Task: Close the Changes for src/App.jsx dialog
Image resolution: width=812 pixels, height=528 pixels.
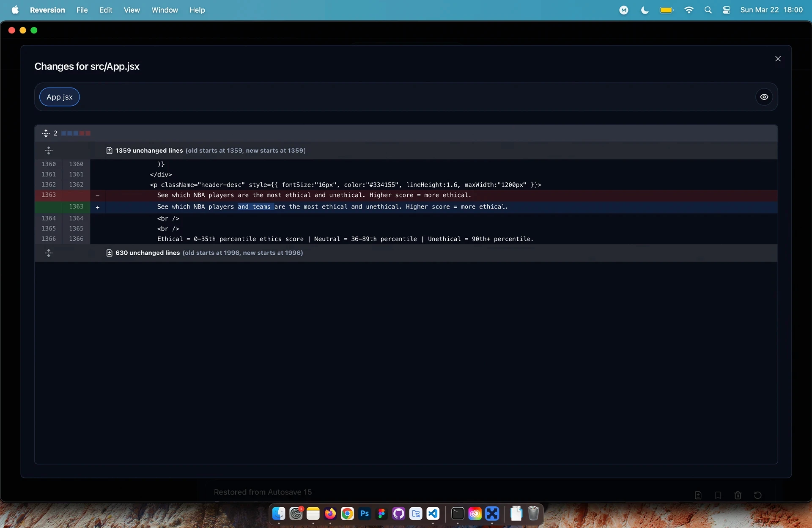Action: click(x=778, y=59)
